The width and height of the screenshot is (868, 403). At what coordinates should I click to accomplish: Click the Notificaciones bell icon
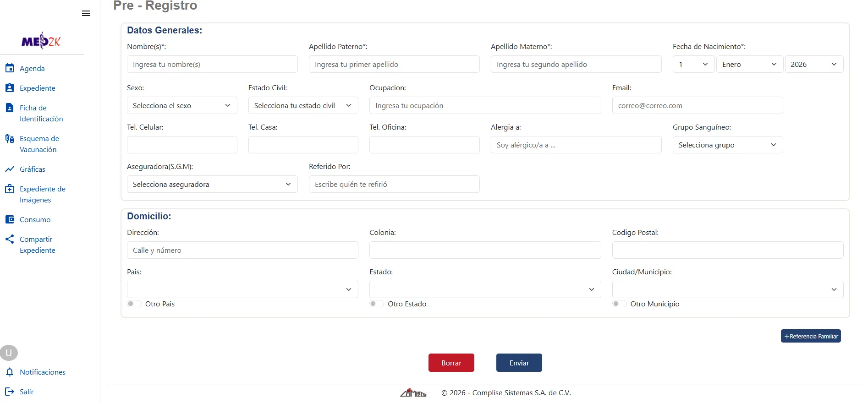(x=10, y=372)
